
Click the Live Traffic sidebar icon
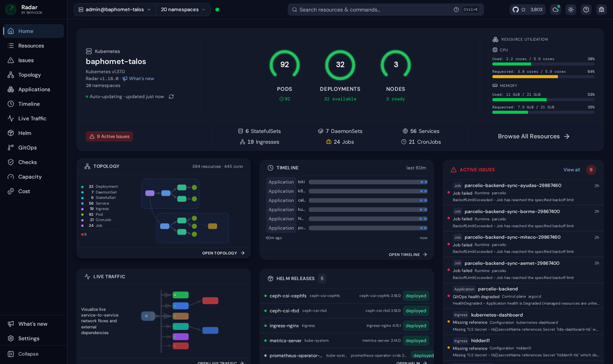point(11,119)
